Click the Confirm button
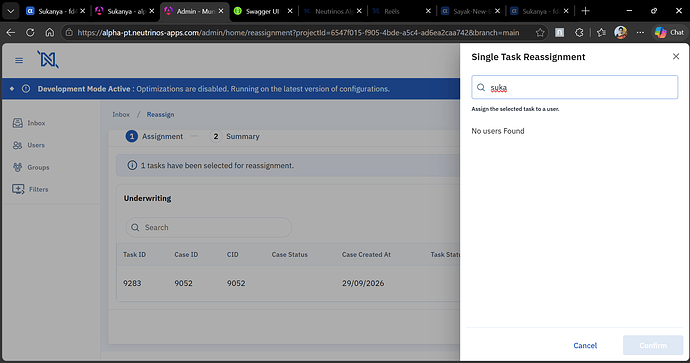Viewport: 690px width, 363px height. tap(653, 345)
